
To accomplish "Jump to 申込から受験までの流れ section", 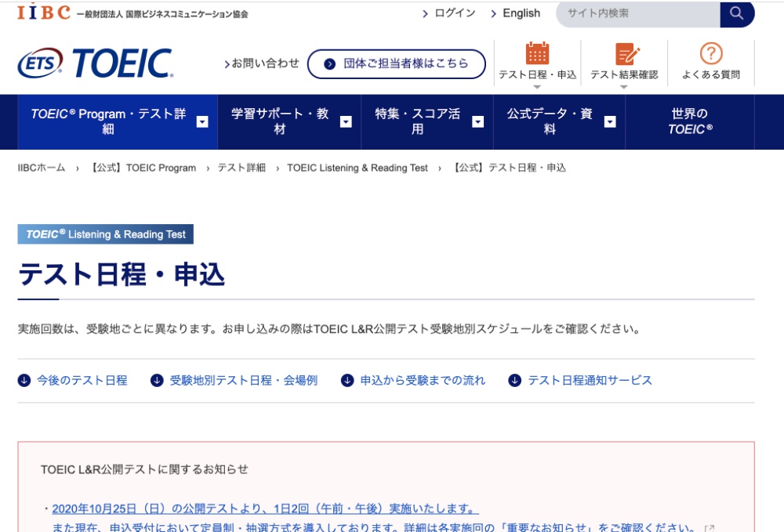I will (x=423, y=381).
